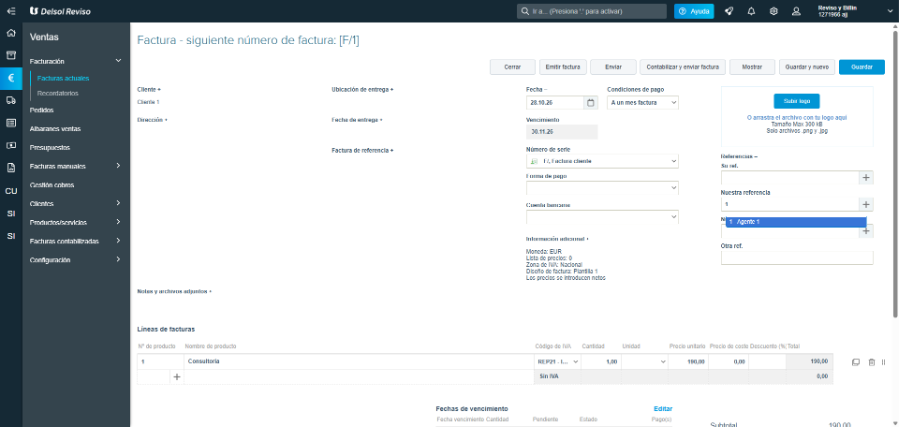Screen dimensions: 900x427
Task: Click Editar link for Fechas de vencimiento
Action: (663, 409)
